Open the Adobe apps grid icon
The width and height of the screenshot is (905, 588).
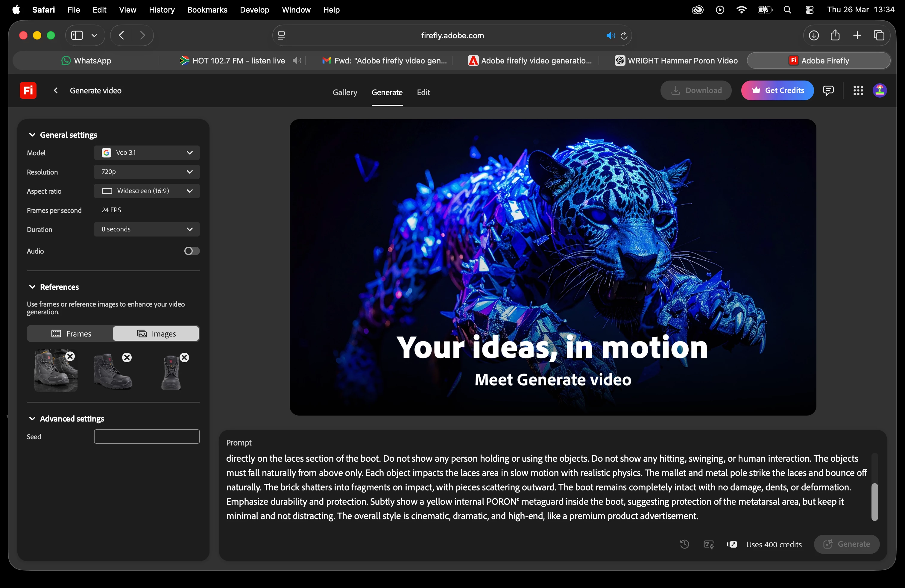click(x=858, y=90)
